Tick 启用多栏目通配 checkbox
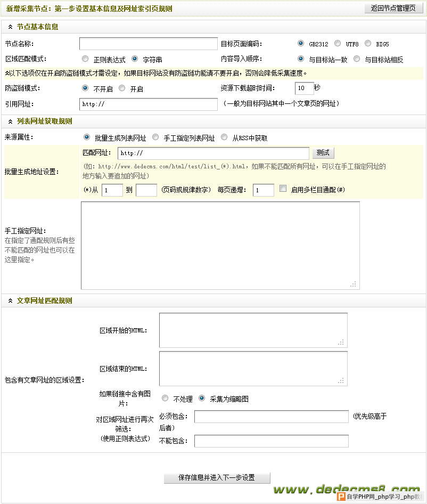 pyautogui.click(x=283, y=189)
